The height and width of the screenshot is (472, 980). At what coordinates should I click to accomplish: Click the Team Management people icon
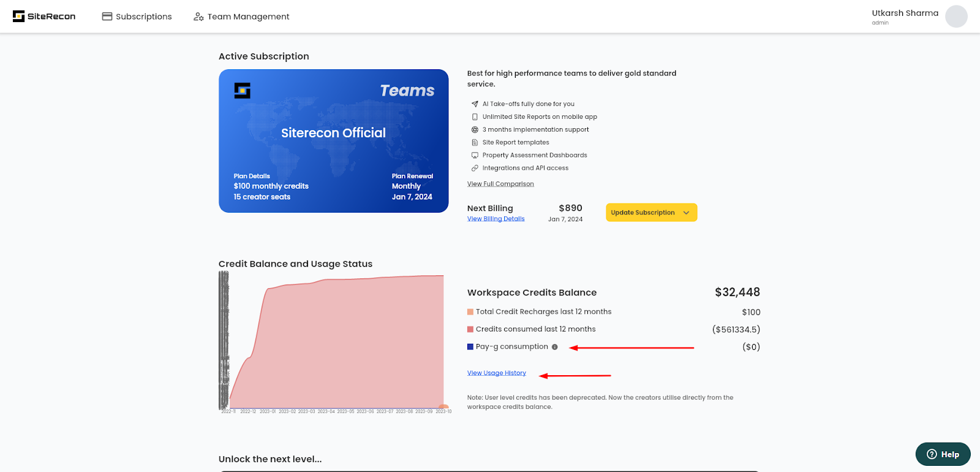pos(198,17)
